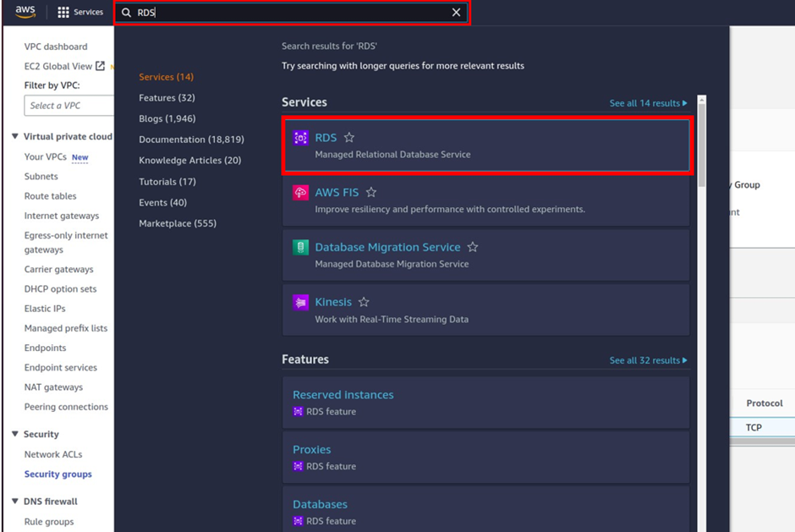
Task: Go to Egress-only internet gateways
Action: click(66, 243)
